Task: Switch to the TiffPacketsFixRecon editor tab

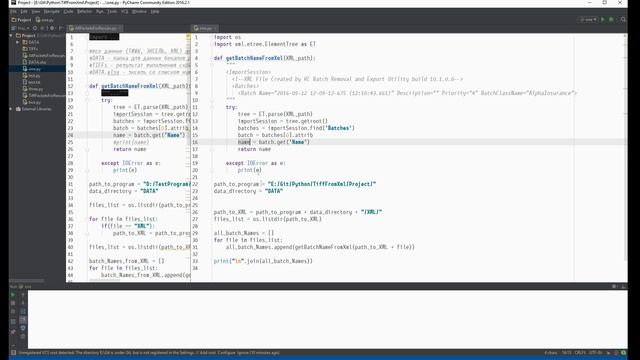Action: [95, 28]
